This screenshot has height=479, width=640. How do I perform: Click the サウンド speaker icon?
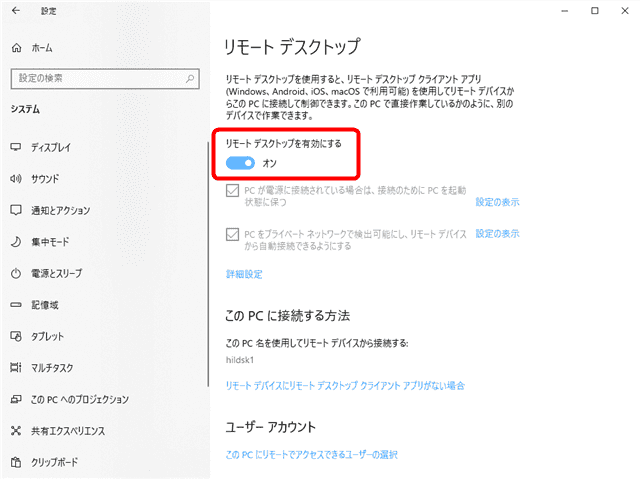pyautogui.click(x=16, y=179)
